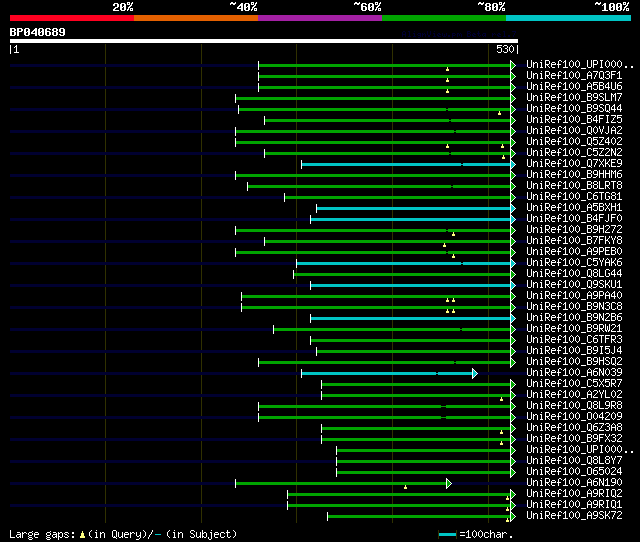Viewport: 640px width, 542px height.
Task: Select the UniRef100_Q9SKU1 label
Action: point(574,285)
